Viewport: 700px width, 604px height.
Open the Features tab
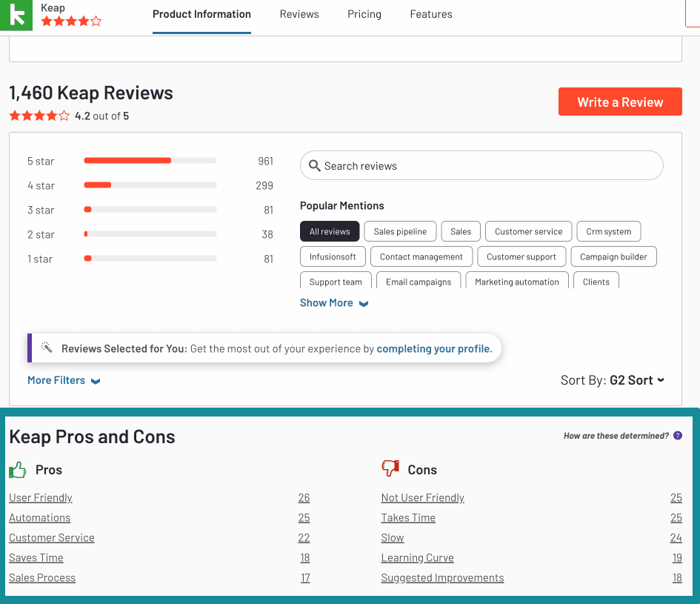[431, 14]
